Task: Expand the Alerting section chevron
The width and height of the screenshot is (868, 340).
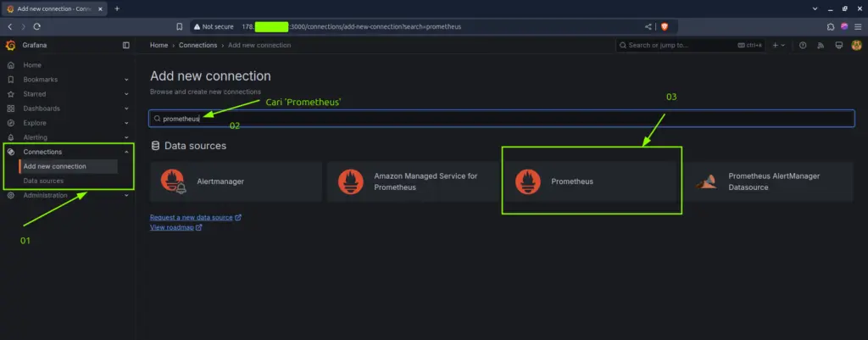Action: [126, 137]
